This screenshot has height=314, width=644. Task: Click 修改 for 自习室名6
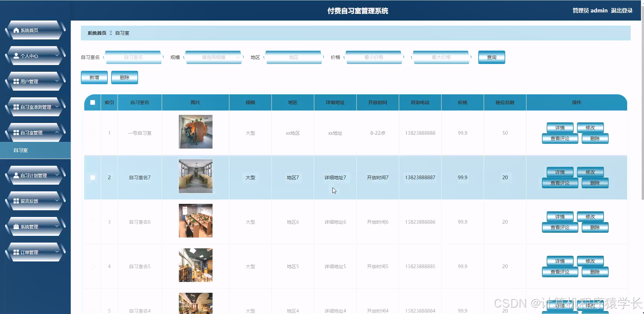click(590, 217)
